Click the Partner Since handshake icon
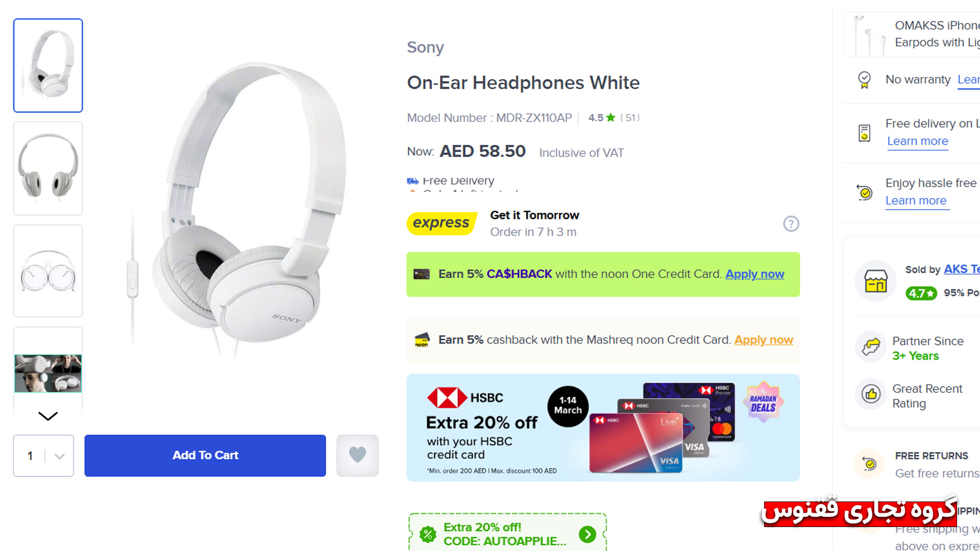 [x=871, y=346]
